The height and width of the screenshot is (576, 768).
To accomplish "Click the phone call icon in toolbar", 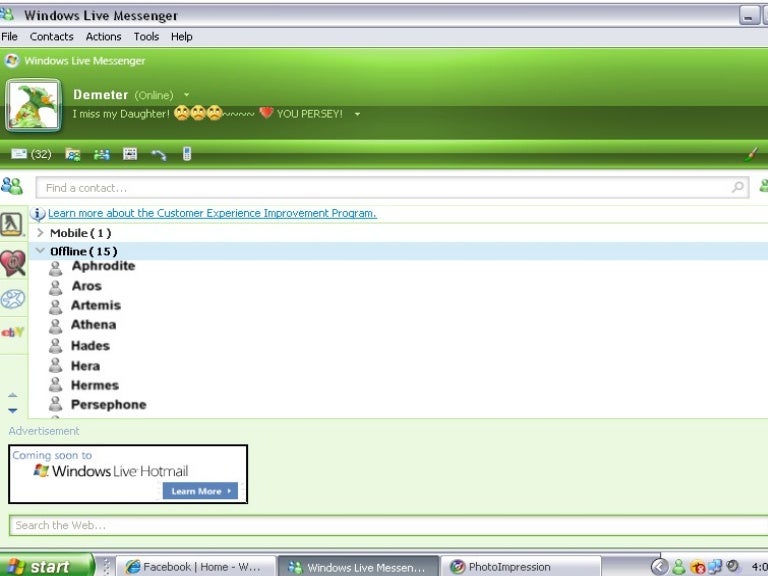I will point(158,154).
